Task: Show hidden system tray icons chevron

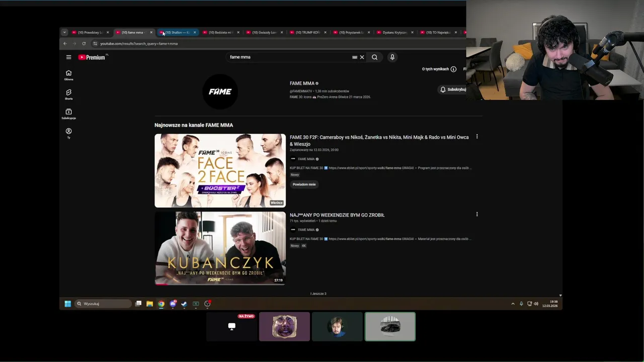Action: (x=513, y=304)
